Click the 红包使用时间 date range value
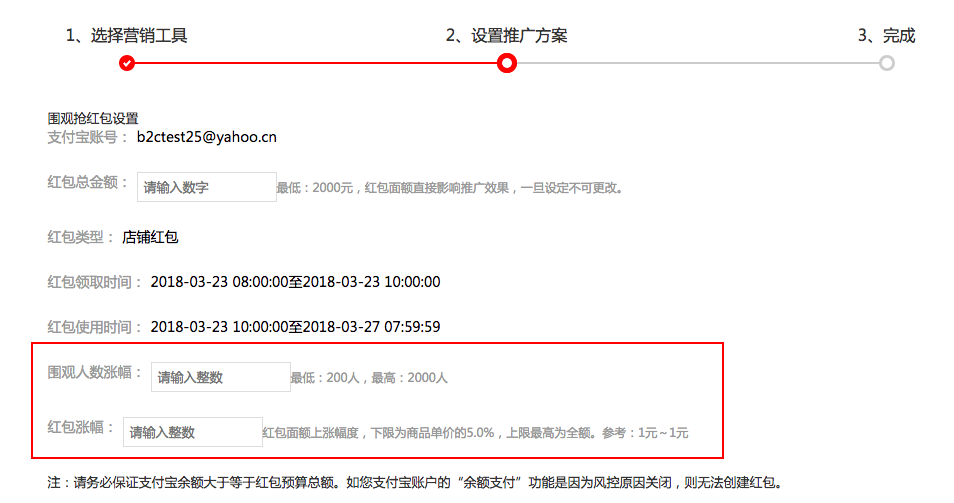The width and height of the screenshot is (954, 503). 296,327
